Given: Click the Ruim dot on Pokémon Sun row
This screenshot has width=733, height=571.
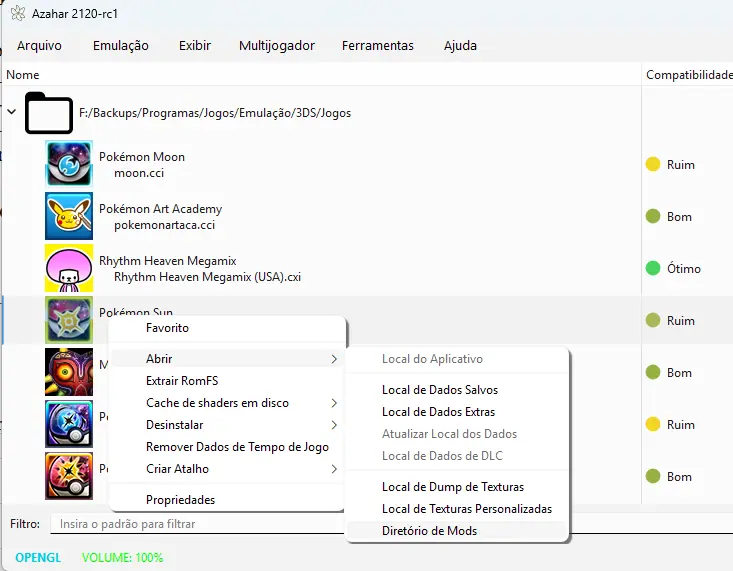Looking at the screenshot, I should click(653, 320).
